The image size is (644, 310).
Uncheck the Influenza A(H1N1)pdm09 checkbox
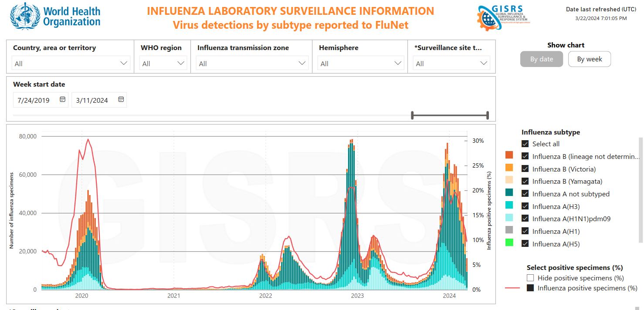coord(525,219)
